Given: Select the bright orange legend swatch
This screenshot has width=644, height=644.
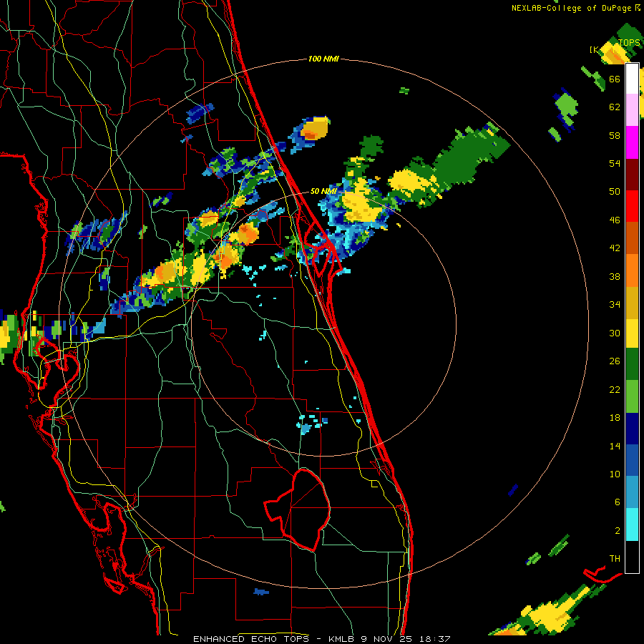Looking at the screenshot, I should click(x=632, y=270).
